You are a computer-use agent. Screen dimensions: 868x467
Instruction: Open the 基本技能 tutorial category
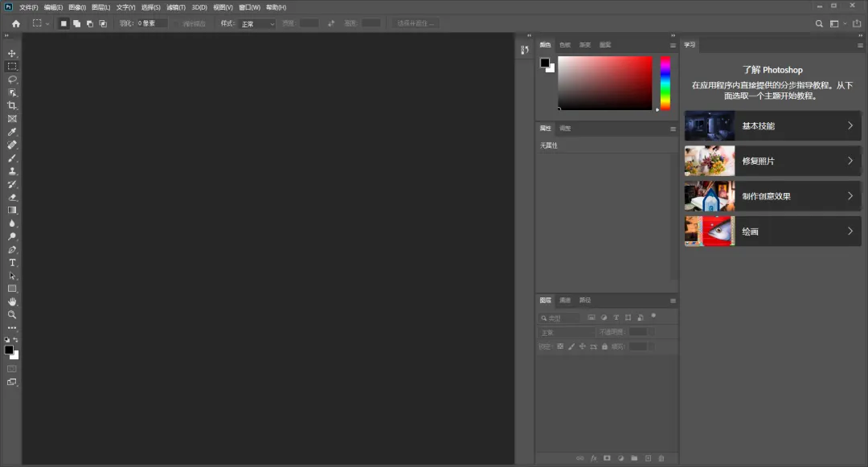pos(773,125)
